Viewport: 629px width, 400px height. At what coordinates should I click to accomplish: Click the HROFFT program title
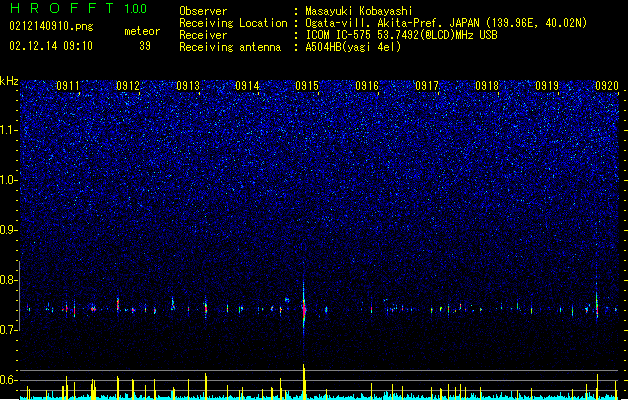(x=62, y=8)
